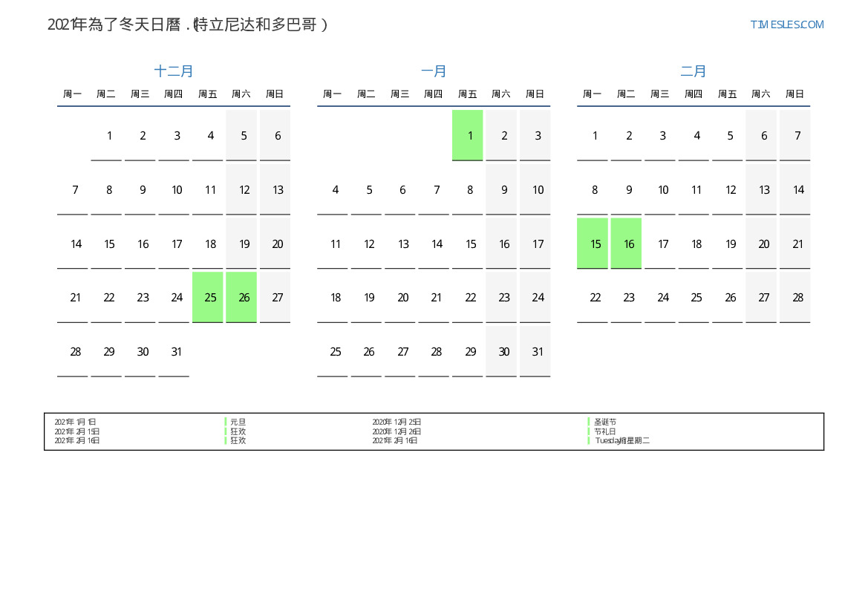The image size is (868, 614).
Task: Select the 一月 month title
Action: [434, 71]
